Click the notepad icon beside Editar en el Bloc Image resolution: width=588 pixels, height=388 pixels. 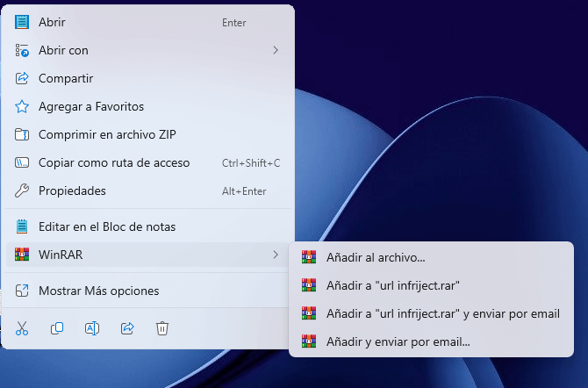pos(22,226)
